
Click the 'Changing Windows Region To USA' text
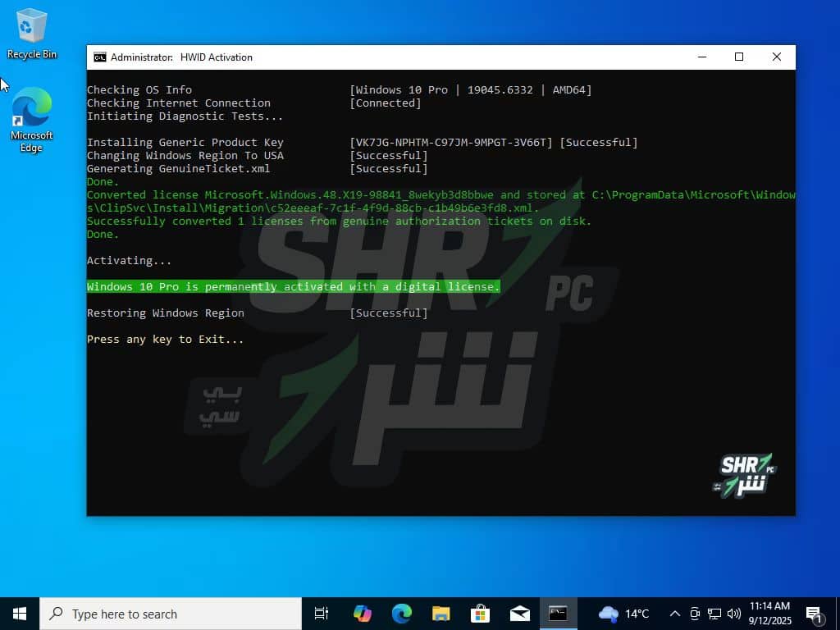185,156
